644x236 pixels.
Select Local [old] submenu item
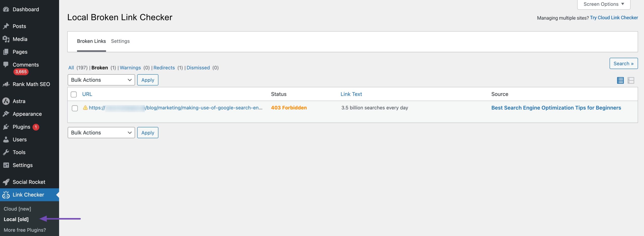click(x=16, y=219)
